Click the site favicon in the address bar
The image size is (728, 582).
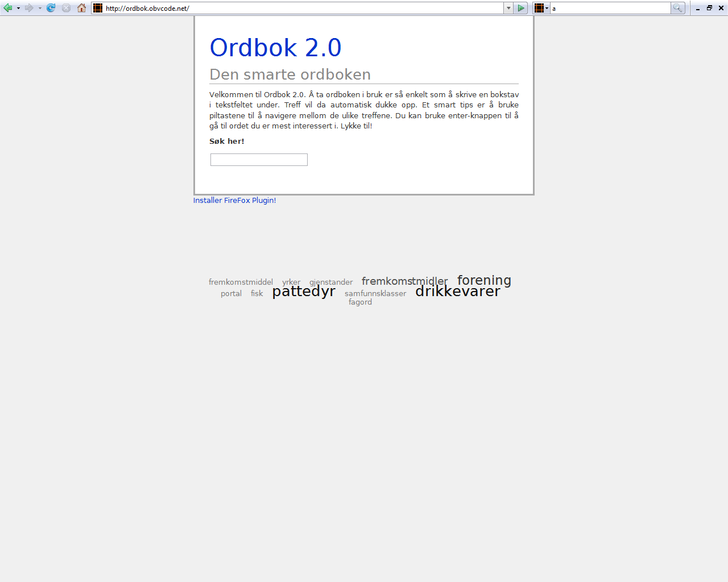tap(98, 8)
